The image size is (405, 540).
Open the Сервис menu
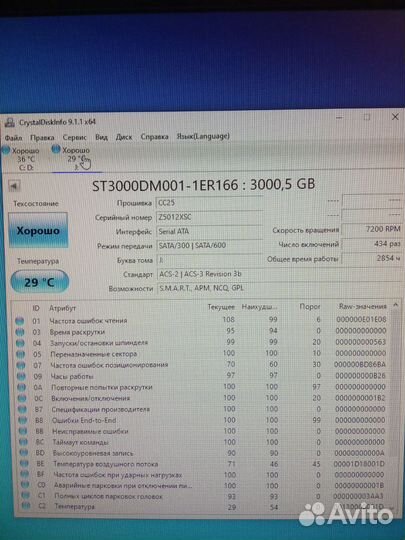click(x=74, y=137)
